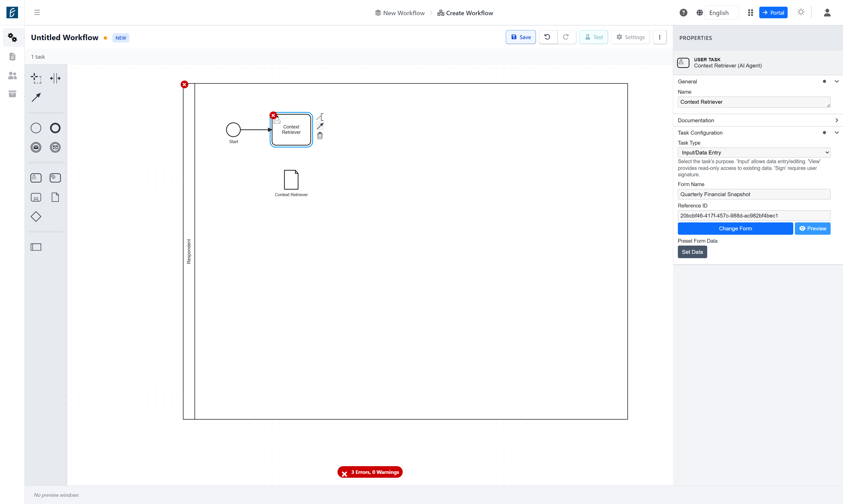The image size is (843, 504).
Task: Activate the global connect arrow tool
Action: (36, 98)
